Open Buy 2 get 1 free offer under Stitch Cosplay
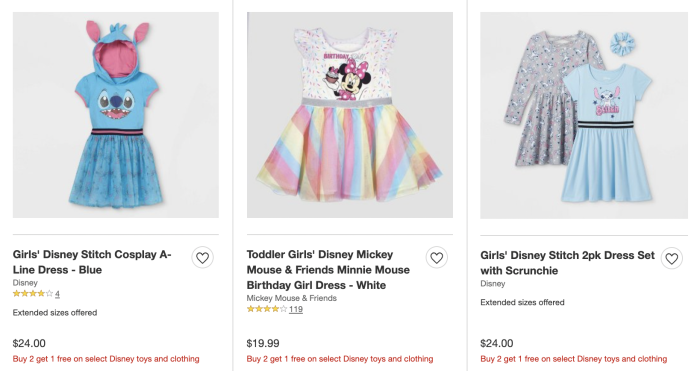 tap(106, 359)
